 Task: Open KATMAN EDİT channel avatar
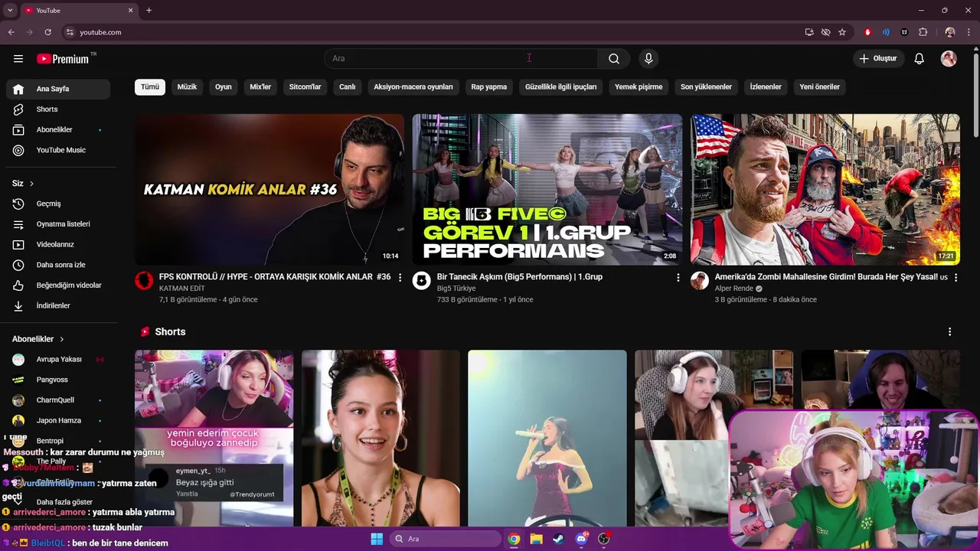[x=144, y=281]
